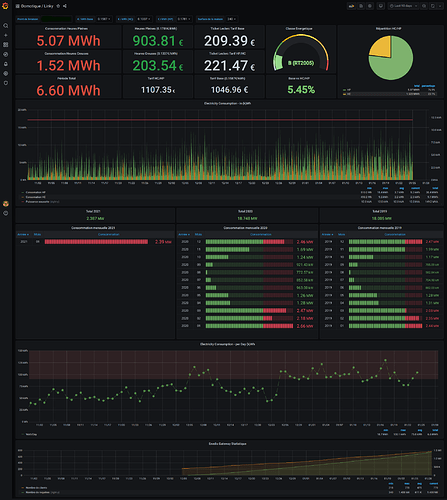Open the Last 90 days time picker

pos(403,6)
